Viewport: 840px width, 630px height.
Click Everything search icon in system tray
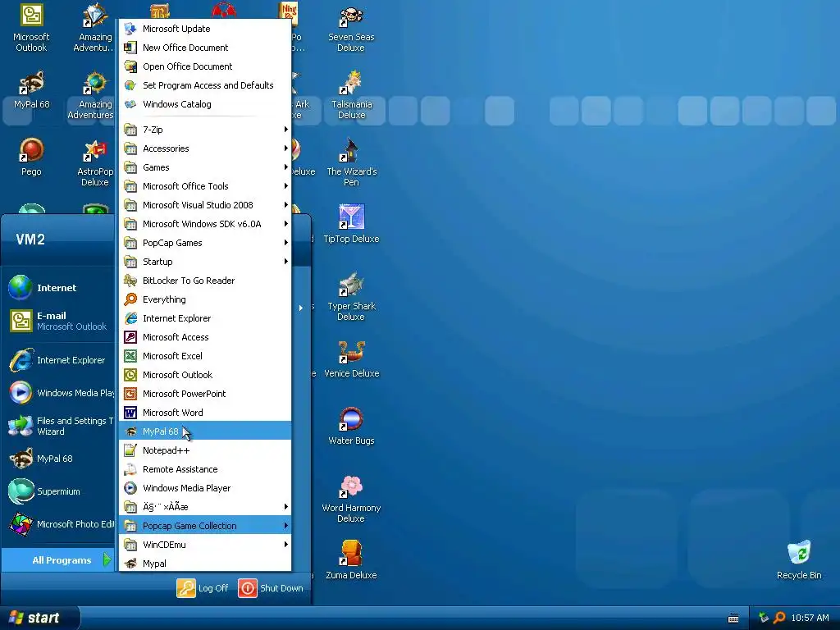click(779, 618)
